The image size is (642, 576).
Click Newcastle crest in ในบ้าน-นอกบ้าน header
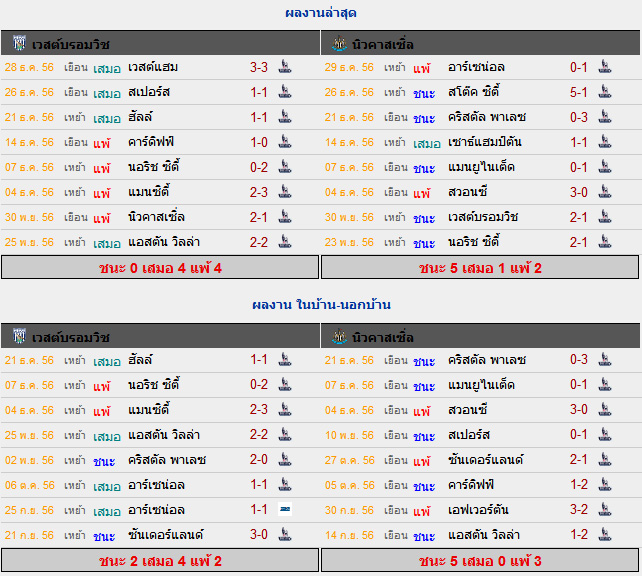[x=339, y=336]
